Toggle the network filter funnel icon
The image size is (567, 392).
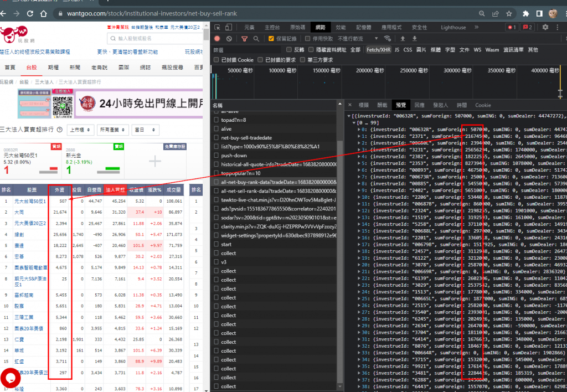point(244,38)
